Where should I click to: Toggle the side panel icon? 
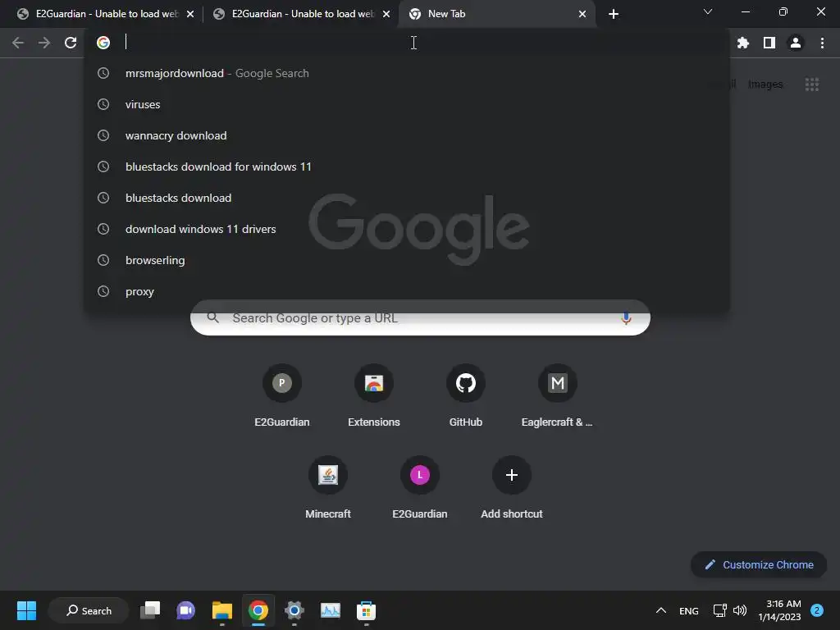[x=769, y=43]
